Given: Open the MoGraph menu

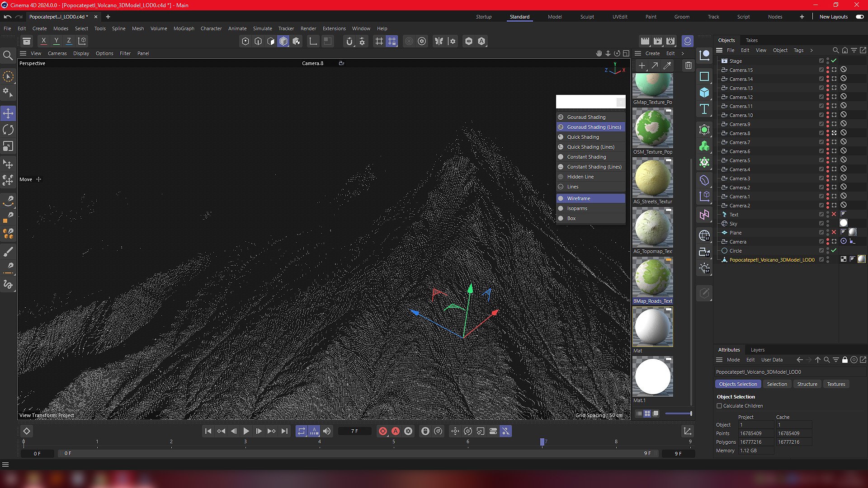Looking at the screenshot, I should click(184, 28).
